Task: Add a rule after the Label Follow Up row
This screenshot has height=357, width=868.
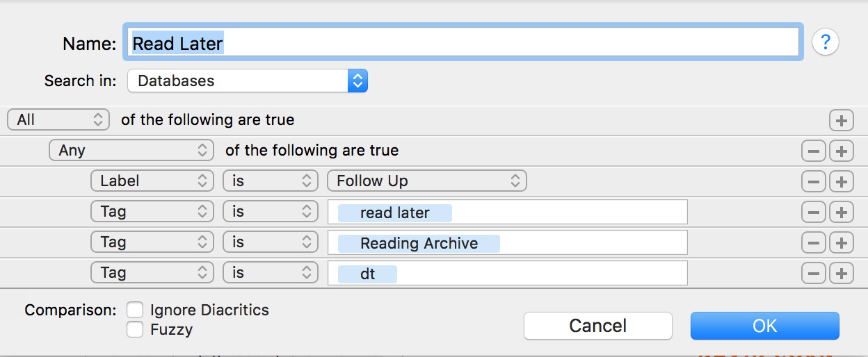Action: (842, 181)
